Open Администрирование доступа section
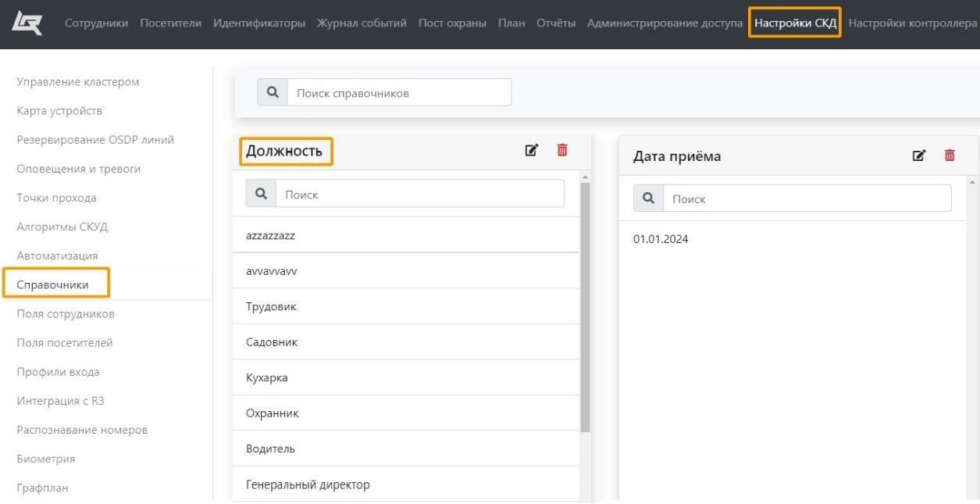 tap(665, 23)
